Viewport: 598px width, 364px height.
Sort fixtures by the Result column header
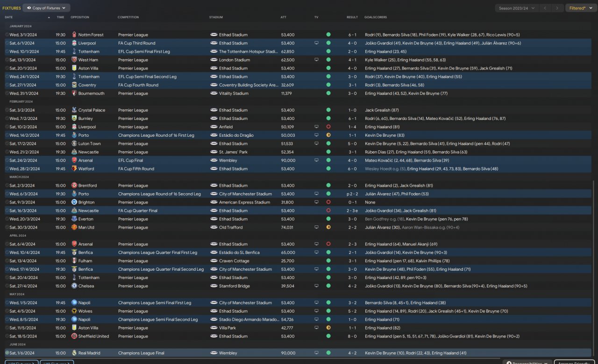[352, 17]
